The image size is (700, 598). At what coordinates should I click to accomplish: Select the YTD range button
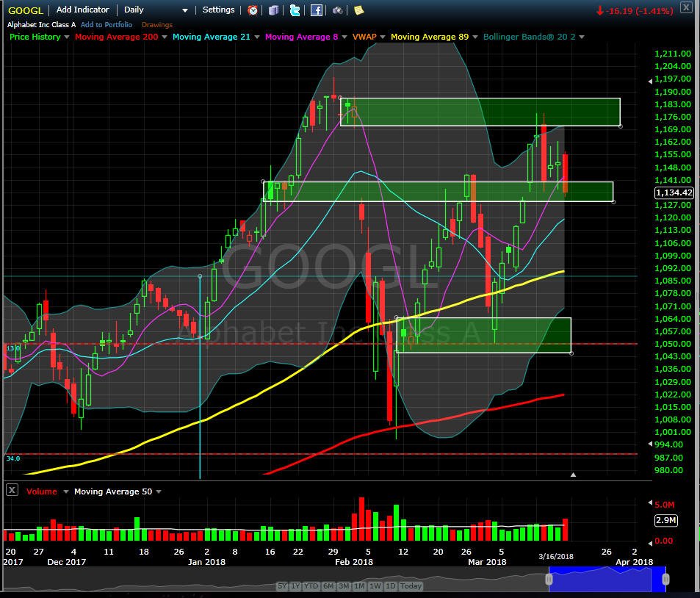pyautogui.click(x=311, y=586)
